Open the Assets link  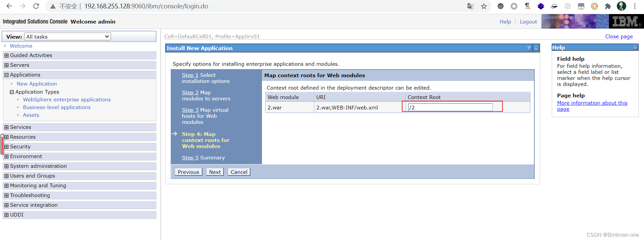coord(31,115)
